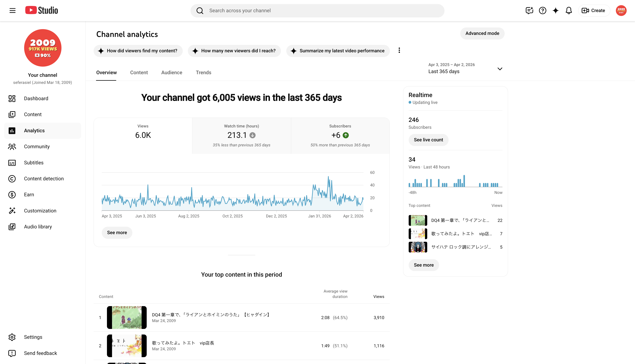Screen dimensions: 635x364
Task: Open the help question mark icon
Action: coord(542,11)
